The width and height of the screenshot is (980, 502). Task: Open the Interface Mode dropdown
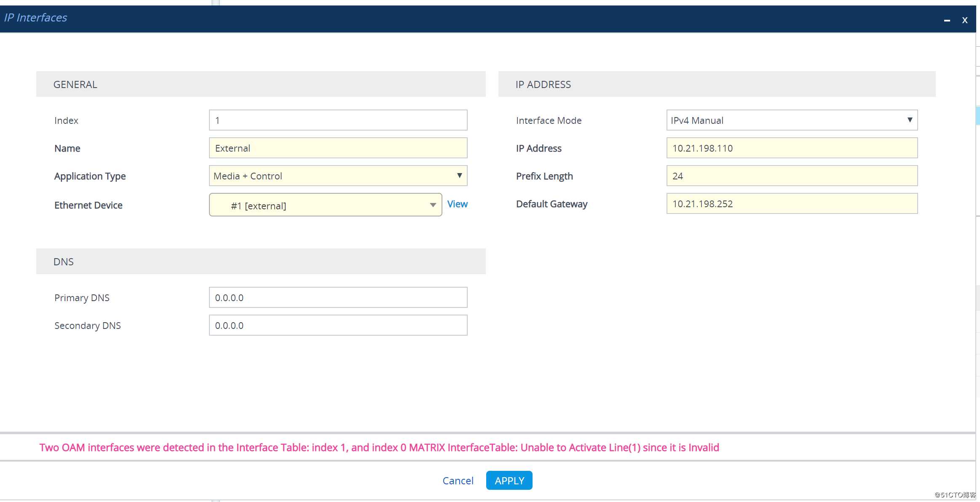point(792,120)
